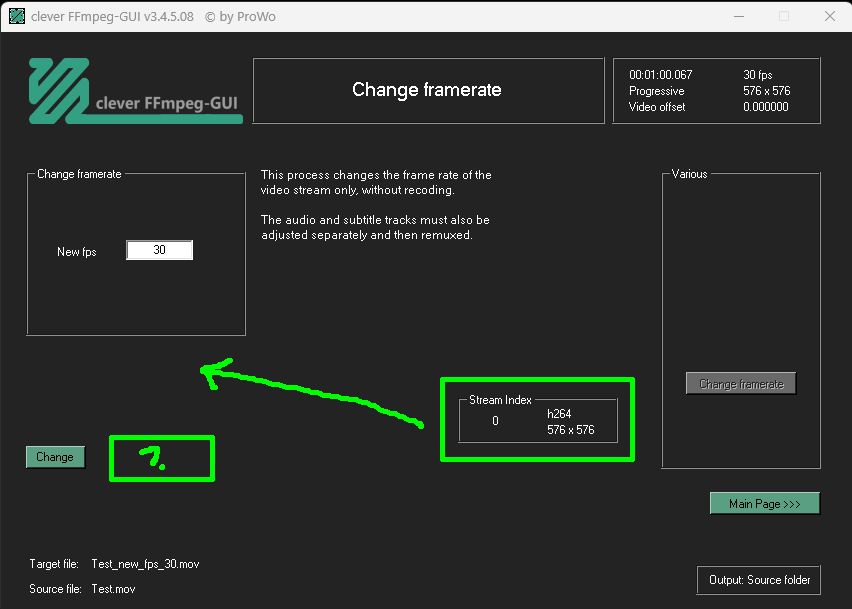Click the 30 fps info value
This screenshot has width=852, height=609.
point(757,75)
